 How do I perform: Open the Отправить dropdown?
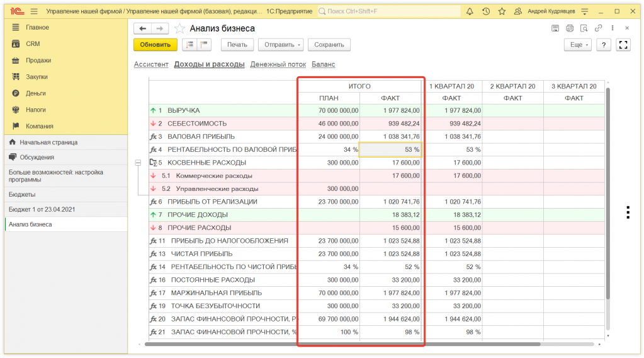point(281,45)
